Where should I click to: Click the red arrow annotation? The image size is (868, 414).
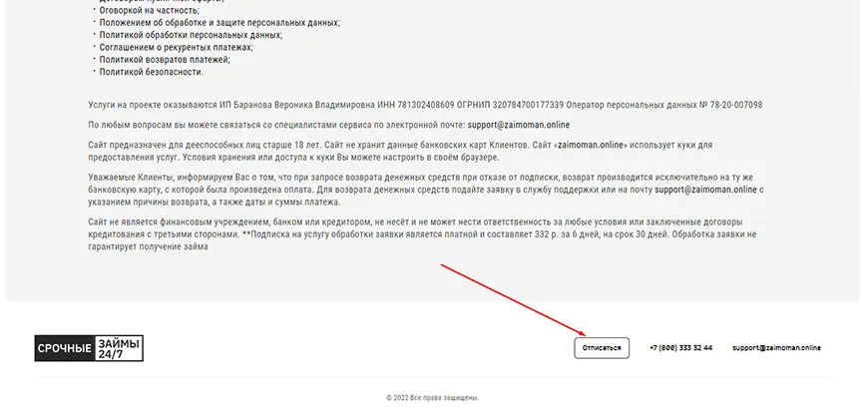513,298
